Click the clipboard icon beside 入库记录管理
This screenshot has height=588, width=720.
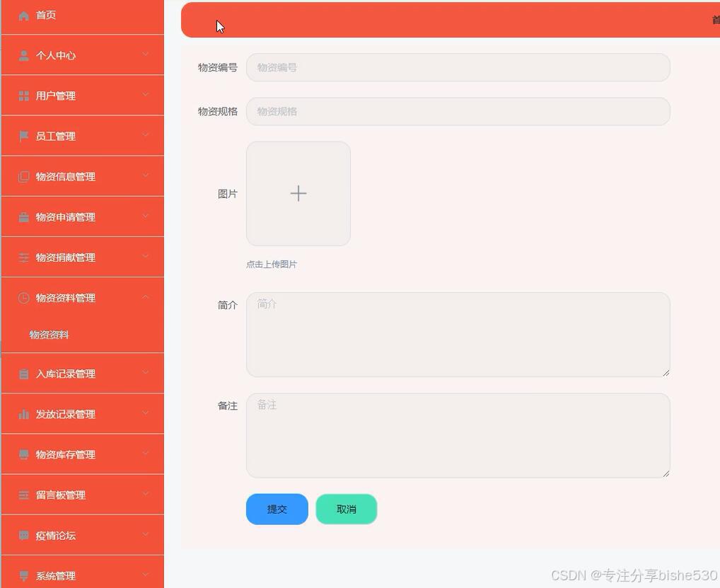click(23, 374)
